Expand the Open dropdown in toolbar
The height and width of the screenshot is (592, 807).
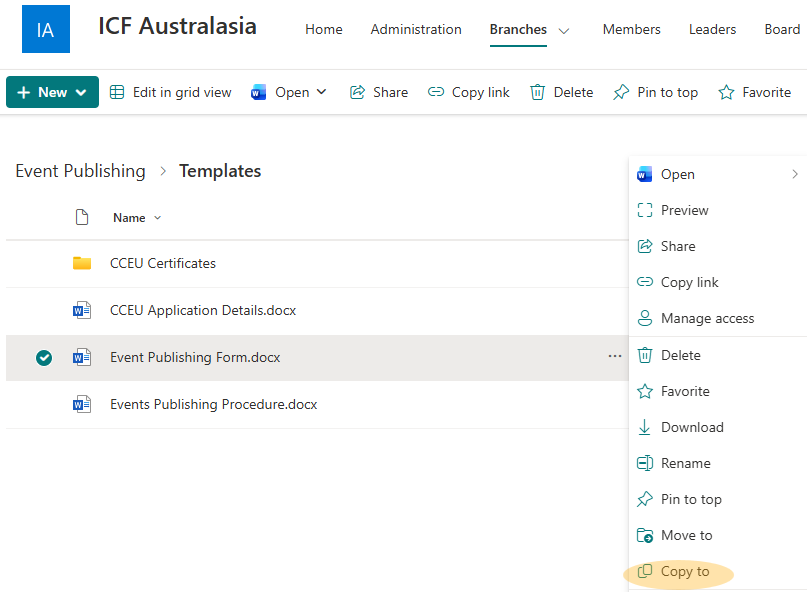point(321,92)
